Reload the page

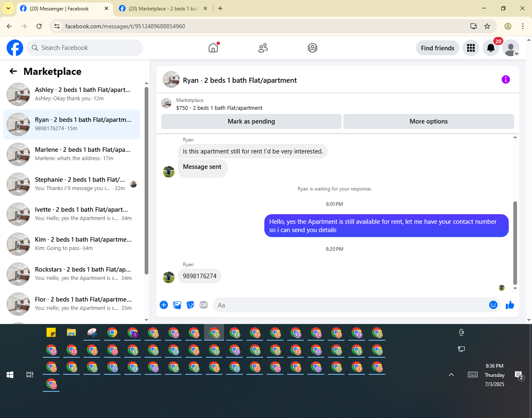click(39, 26)
